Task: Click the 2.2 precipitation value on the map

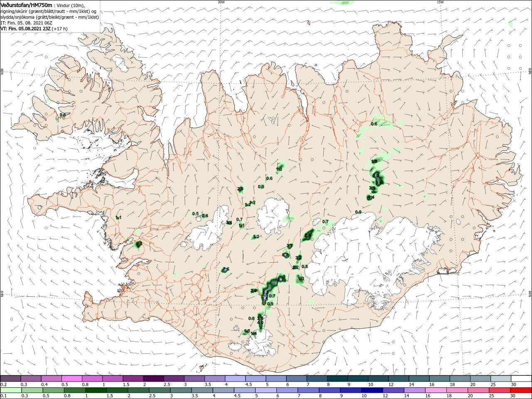Action: [296, 267]
